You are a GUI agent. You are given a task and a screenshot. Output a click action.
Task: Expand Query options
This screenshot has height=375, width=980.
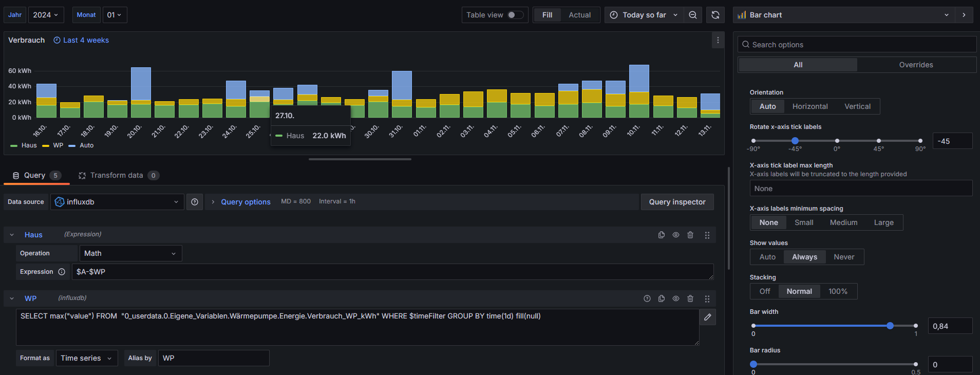(x=246, y=202)
